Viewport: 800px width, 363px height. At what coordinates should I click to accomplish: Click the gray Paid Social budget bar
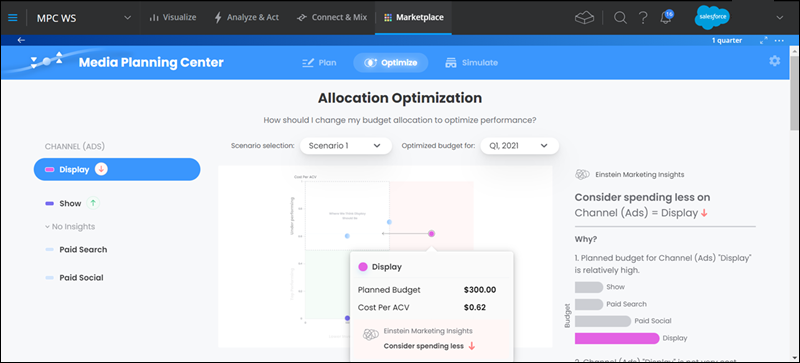603,321
